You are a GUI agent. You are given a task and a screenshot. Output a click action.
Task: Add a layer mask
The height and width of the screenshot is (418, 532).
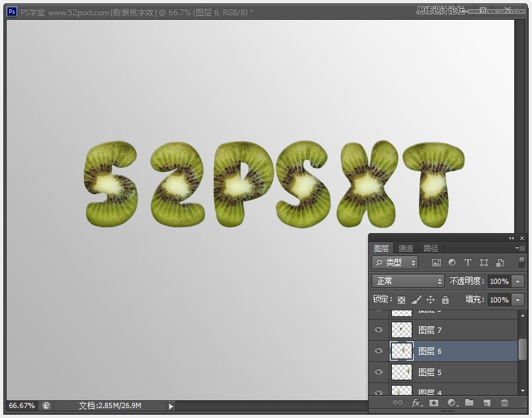[x=434, y=403]
